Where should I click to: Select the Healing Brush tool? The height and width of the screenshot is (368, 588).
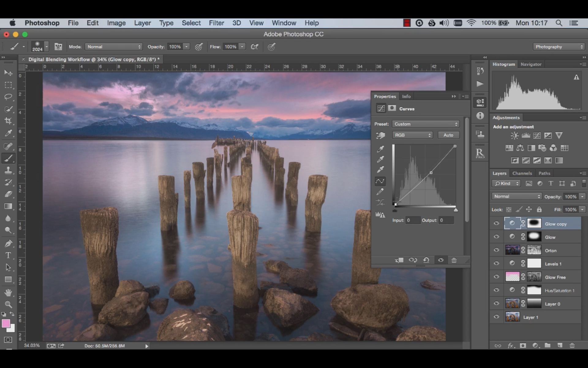pyautogui.click(x=9, y=146)
